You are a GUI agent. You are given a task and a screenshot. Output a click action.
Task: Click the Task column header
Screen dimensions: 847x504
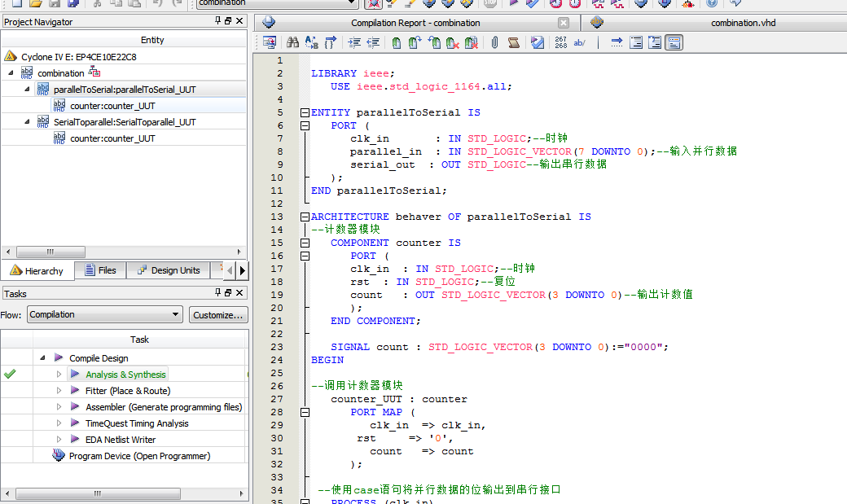pos(139,340)
